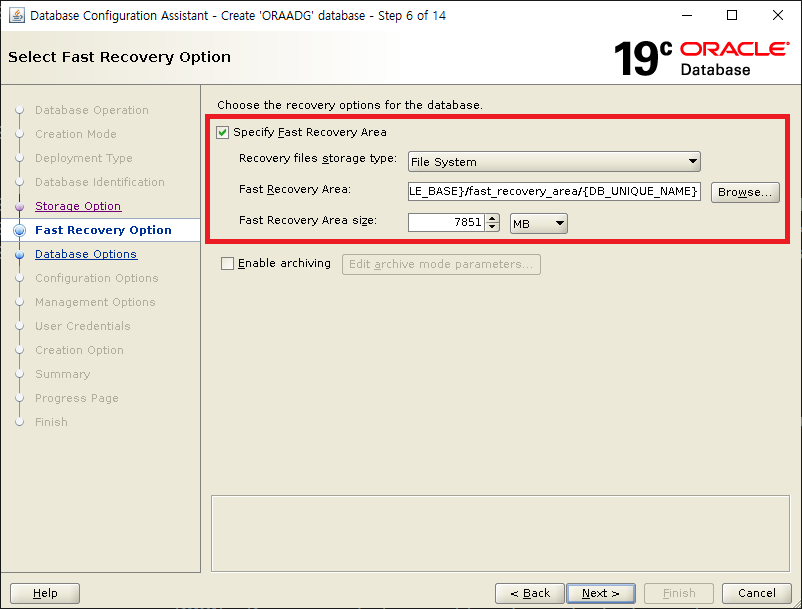Go to Storage Option step
This screenshot has width=802, height=609.
[78, 206]
